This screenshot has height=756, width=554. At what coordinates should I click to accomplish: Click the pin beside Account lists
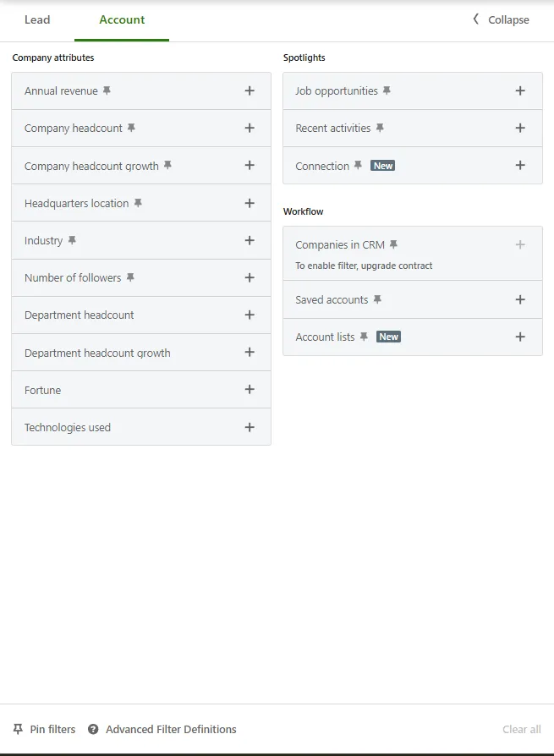pos(364,337)
